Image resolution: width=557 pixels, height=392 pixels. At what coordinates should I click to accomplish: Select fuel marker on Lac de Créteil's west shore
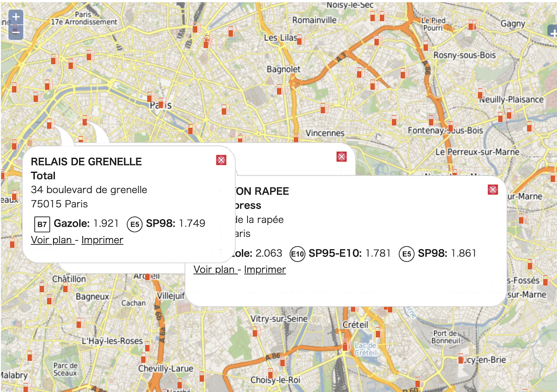347,345
